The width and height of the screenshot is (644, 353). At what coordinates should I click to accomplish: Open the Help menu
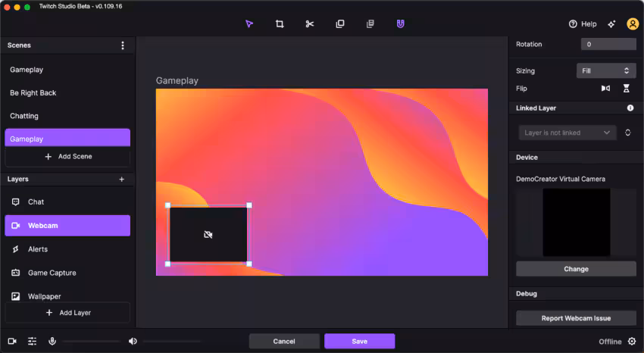[x=583, y=23]
